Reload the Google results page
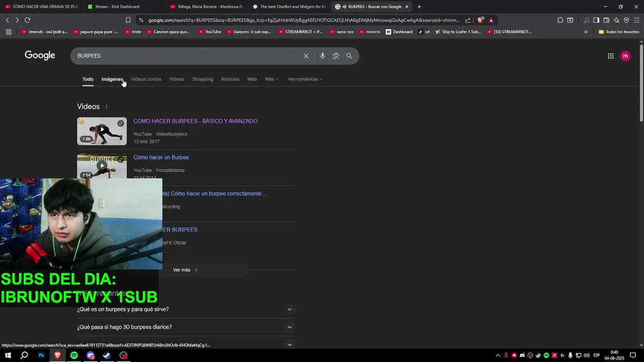644x362 pixels. tap(28, 20)
